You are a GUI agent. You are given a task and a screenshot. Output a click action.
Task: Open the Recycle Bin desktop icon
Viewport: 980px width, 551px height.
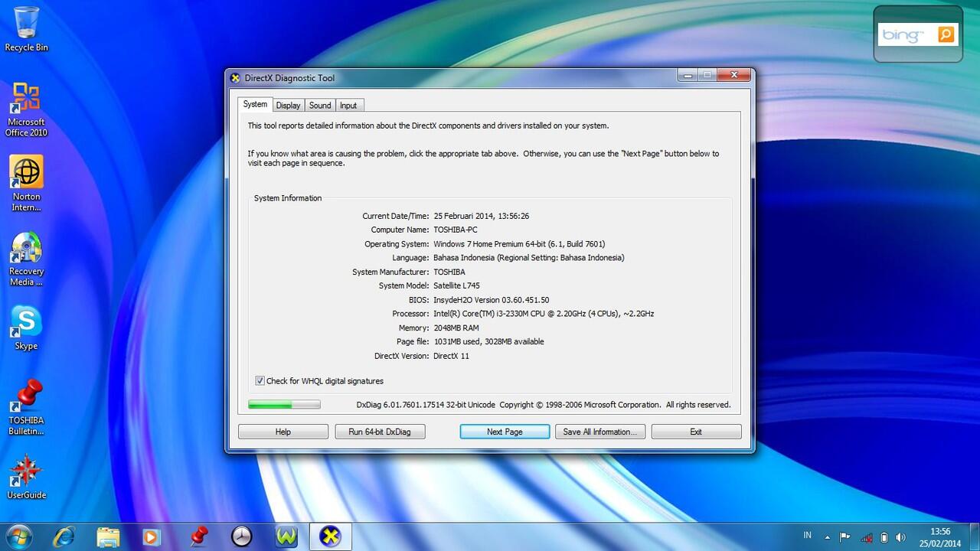26,29
